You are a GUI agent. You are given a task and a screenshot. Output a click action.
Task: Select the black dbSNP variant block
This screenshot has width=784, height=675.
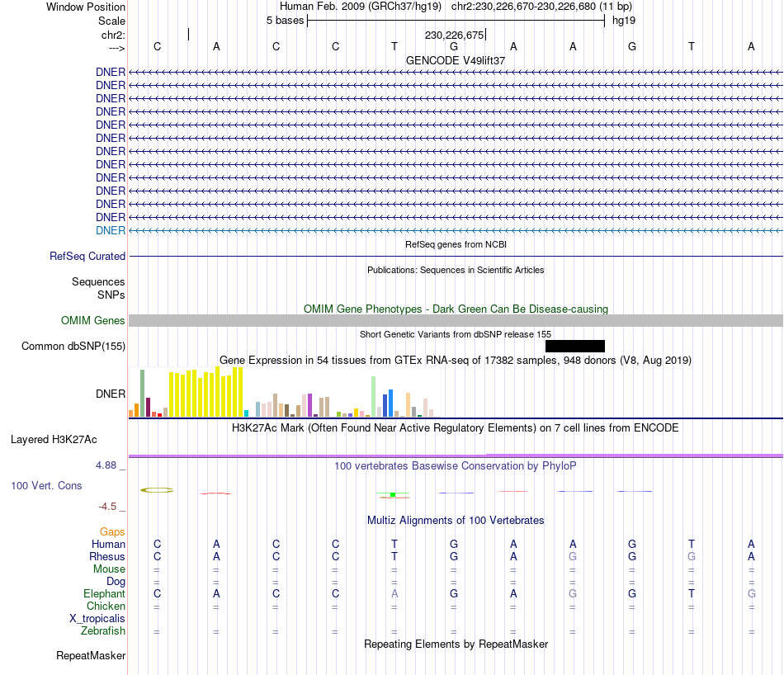(575, 346)
